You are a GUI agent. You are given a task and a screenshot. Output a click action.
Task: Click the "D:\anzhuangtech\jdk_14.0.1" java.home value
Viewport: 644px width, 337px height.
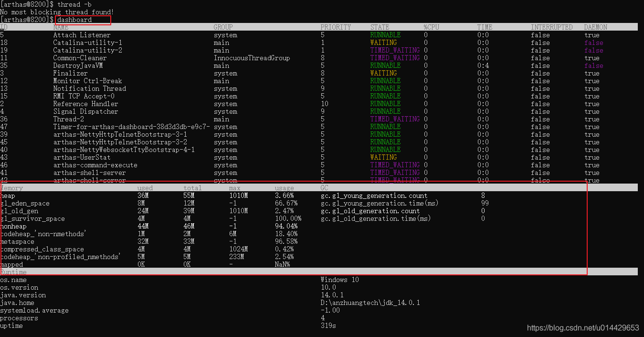[x=370, y=303]
